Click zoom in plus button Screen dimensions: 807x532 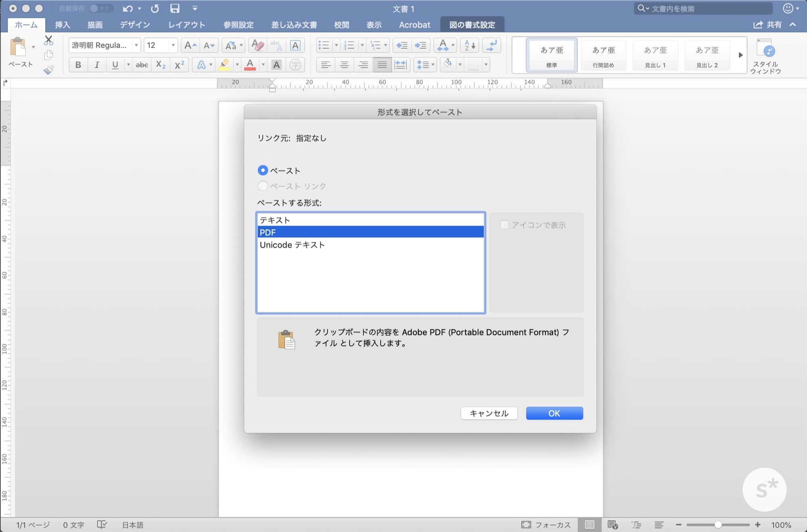click(757, 524)
